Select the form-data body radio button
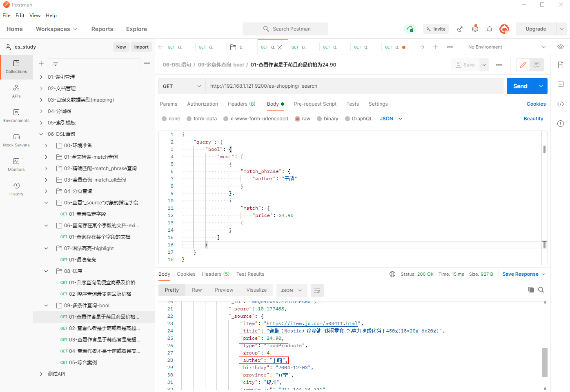 [189, 119]
